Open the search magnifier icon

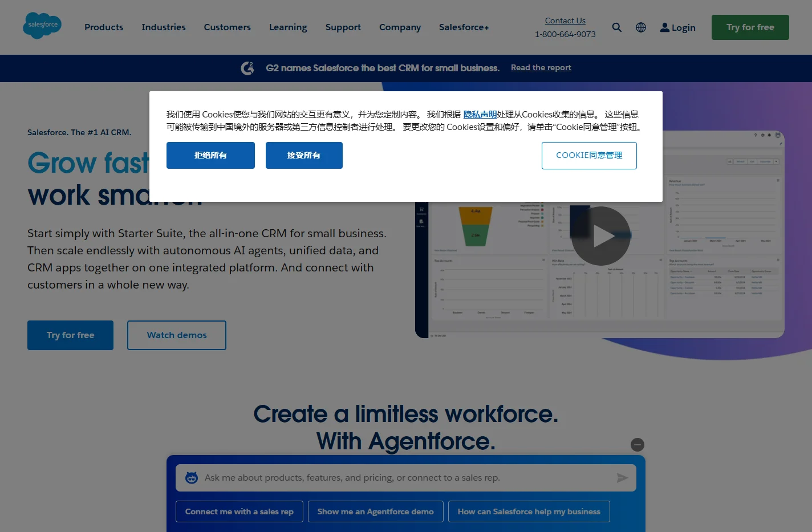point(616,27)
